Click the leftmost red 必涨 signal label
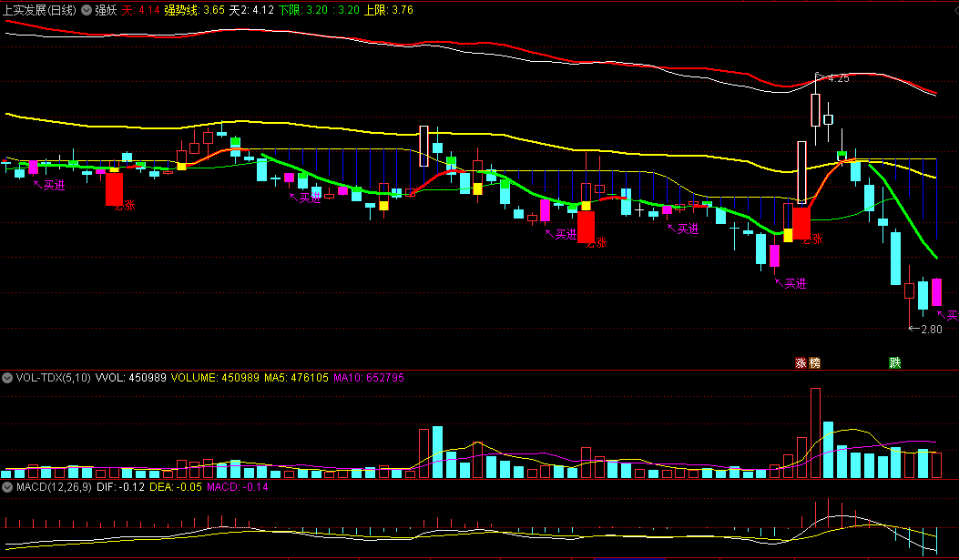Screen dimensions: 959x560 click(125, 206)
